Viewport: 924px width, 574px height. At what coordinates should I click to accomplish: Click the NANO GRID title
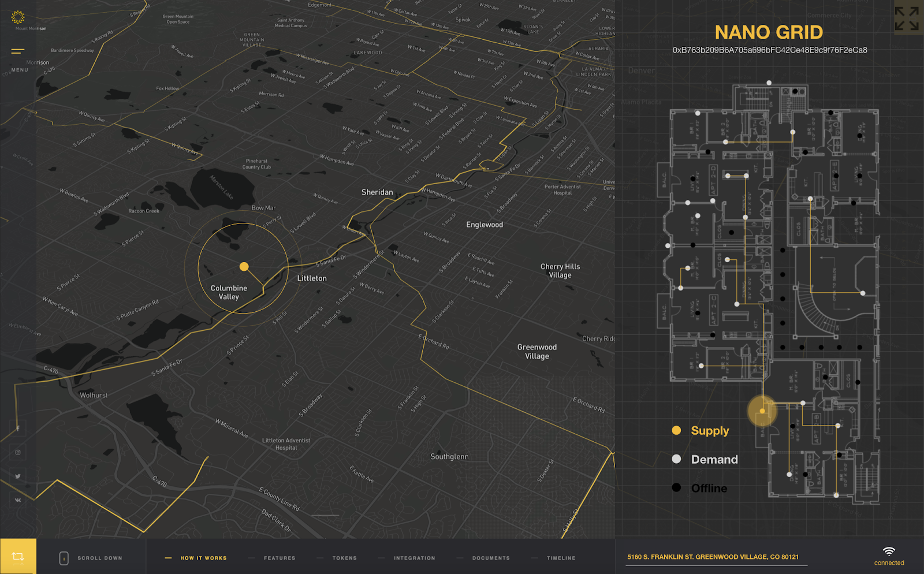[x=769, y=32]
